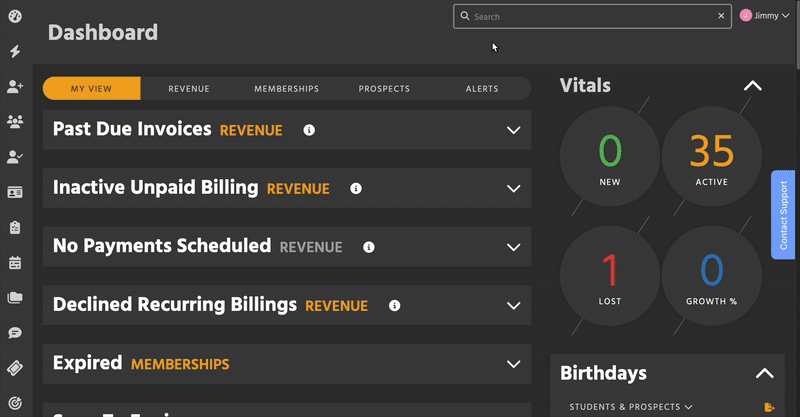
Task: Show info for Declined Recurring Billings
Action: (x=394, y=306)
